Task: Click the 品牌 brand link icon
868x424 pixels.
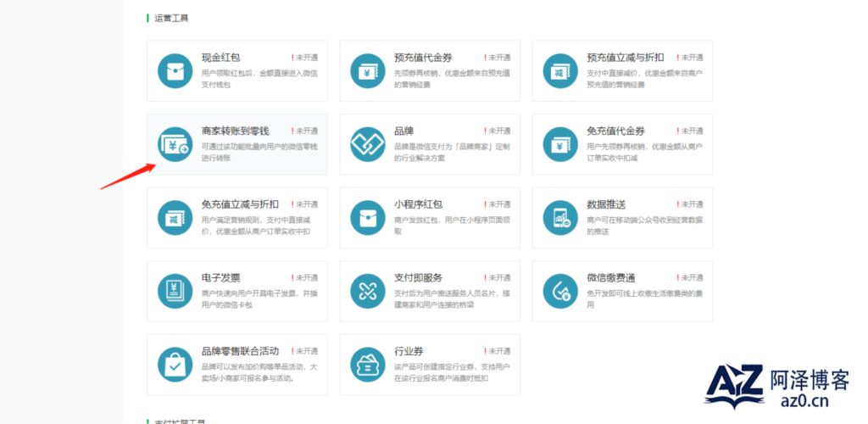Action: [368, 144]
